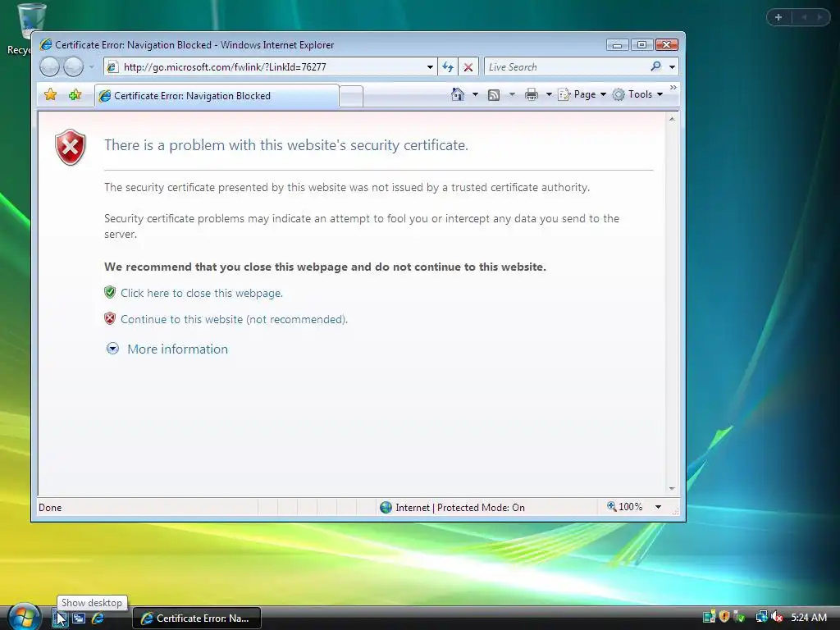Click Switch between windows quick launch icon
840x630 pixels.
tap(79, 619)
